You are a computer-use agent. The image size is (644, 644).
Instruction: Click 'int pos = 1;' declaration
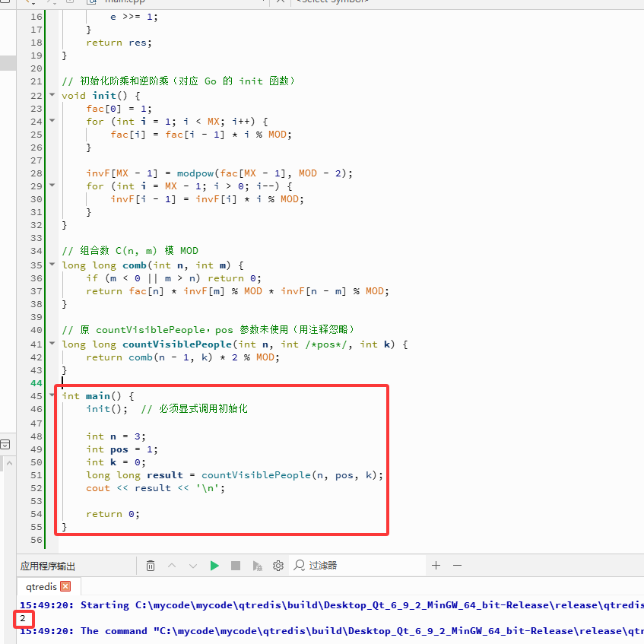click(122, 449)
